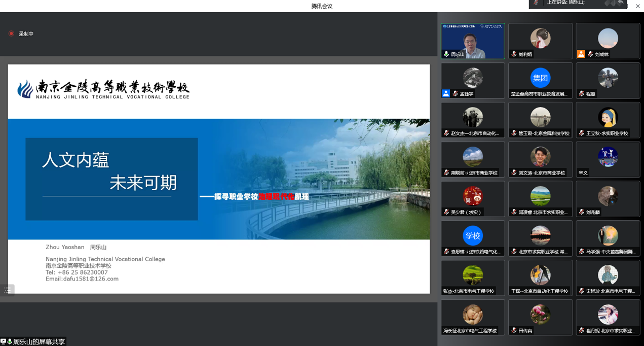Click the muted mic icon beside 刘利娟
The width and height of the screenshot is (644, 346).
514,54
